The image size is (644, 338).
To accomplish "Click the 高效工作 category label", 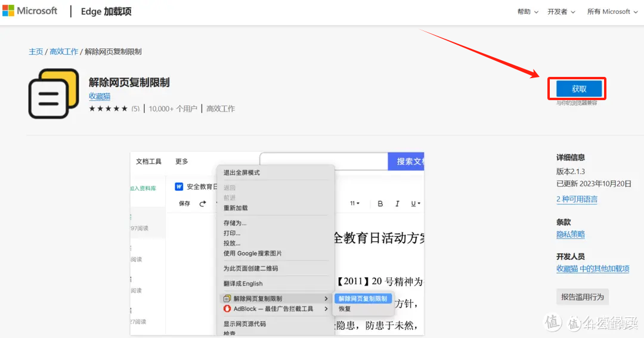I will pos(221,109).
